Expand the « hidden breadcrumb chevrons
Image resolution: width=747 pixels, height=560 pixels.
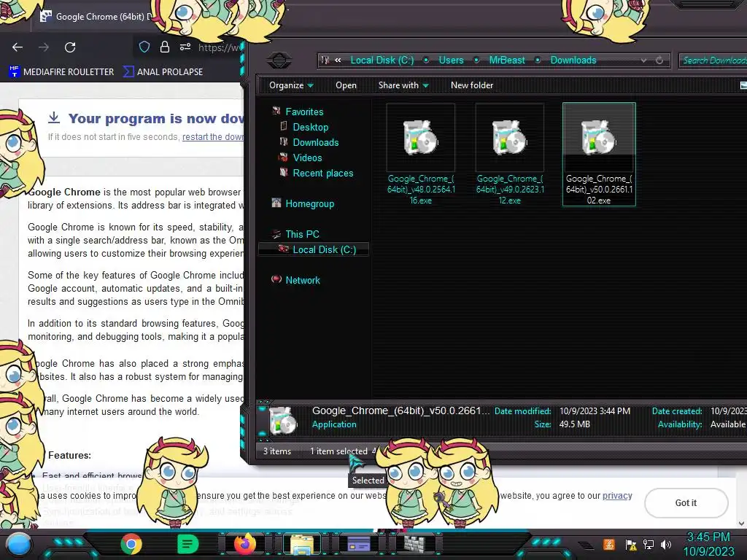pyautogui.click(x=338, y=60)
